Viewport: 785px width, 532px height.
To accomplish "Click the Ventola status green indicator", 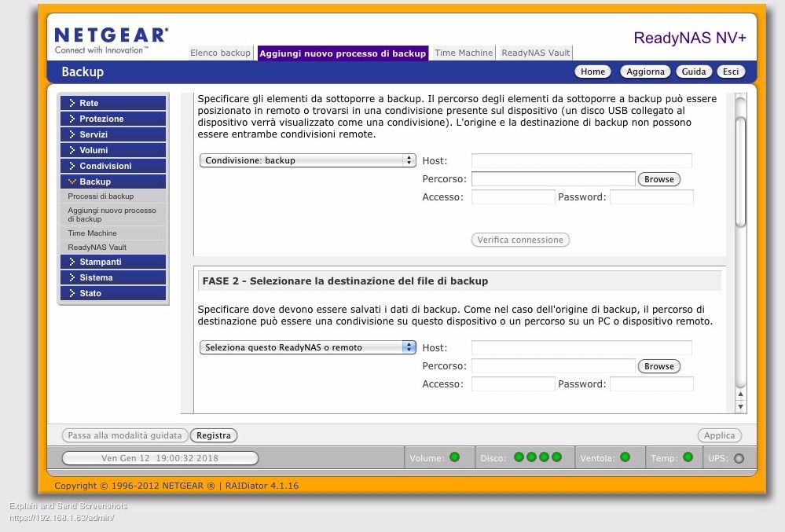I will [x=625, y=457].
